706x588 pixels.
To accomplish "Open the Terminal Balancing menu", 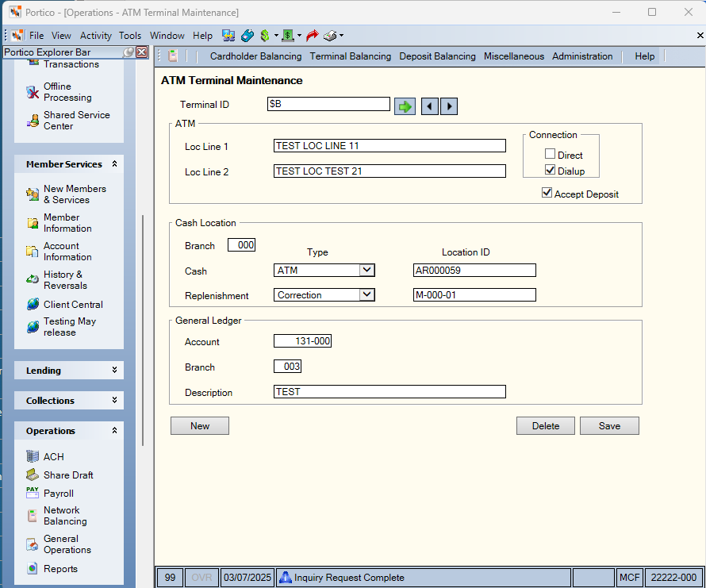I will coord(351,56).
